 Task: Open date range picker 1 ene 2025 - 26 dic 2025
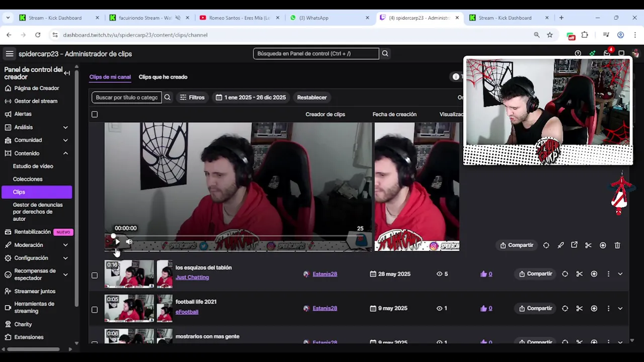coord(251,98)
